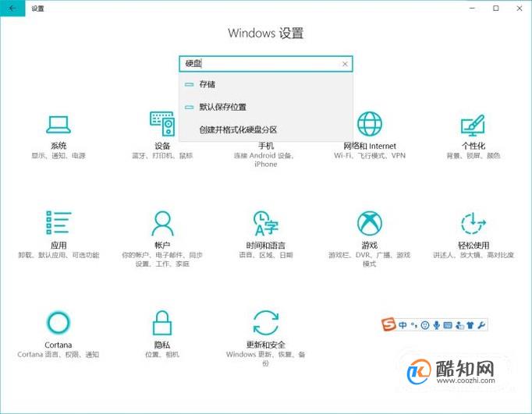
Task: Click the 手机 category label
Action: [x=266, y=146]
